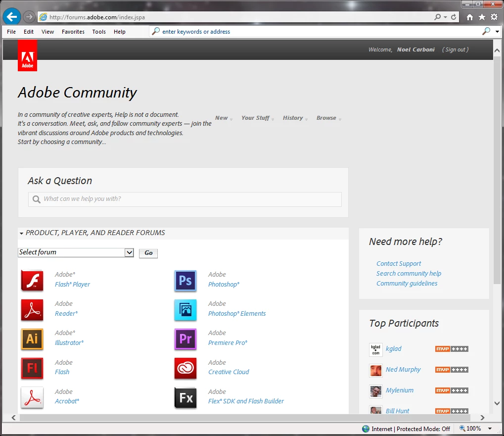Click kglad's avatar thumbnail
The width and height of the screenshot is (504, 436).
[x=376, y=349]
